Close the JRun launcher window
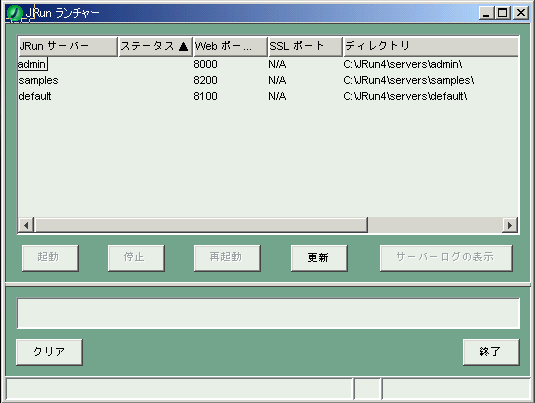The width and height of the screenshot is (535, 403). click(x=521, y=13)
